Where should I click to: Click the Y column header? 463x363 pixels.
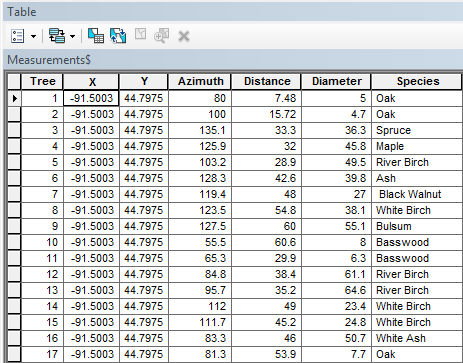pyautogui.click(x=144, y=82)
